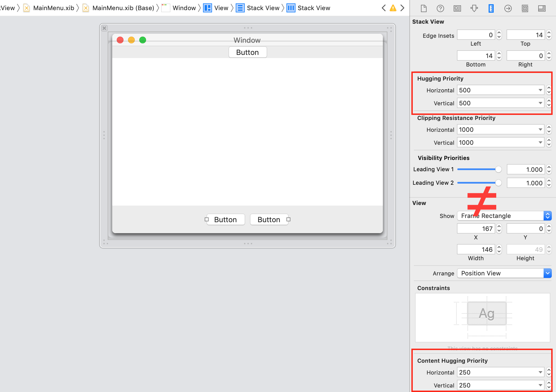Open the Arrange Position View popup
The width and height of the screenshot is (556, 392).
click(x=504, y=273)
